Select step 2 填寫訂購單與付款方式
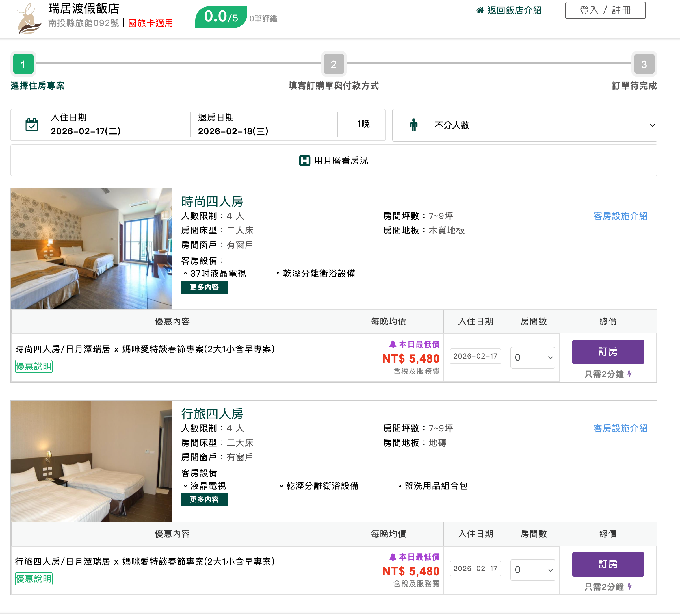The height and width of the screenshot is (616, 680). [333, 64]
